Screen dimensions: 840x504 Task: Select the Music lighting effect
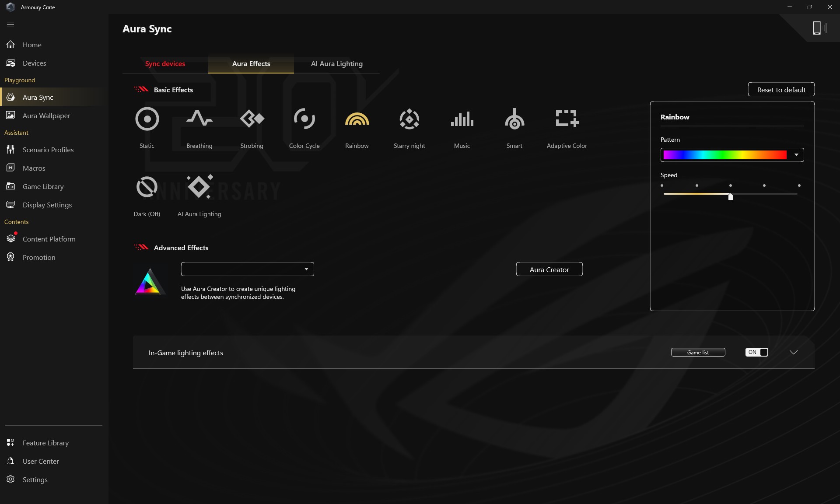coord(462,119)
